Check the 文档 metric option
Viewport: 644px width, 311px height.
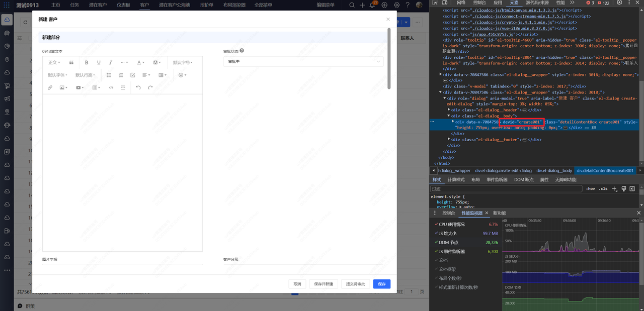(436, 260)
